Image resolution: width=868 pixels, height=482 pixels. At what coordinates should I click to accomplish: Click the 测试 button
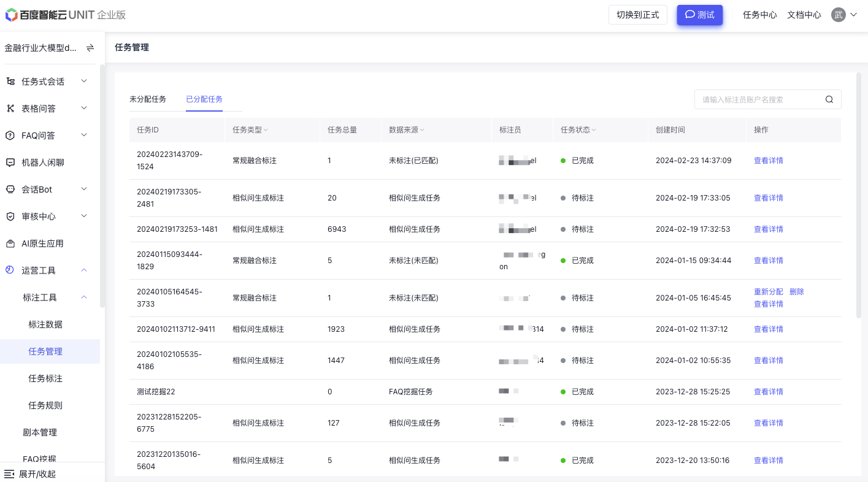pos(700,15)
